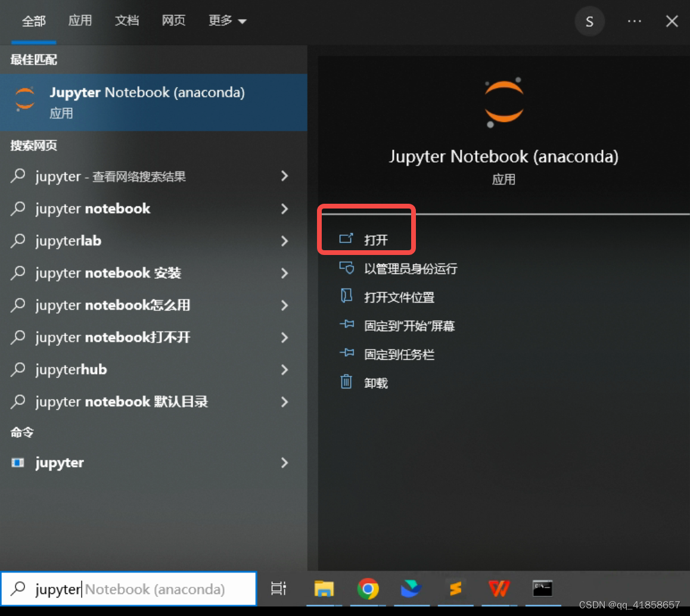Launch Google Chrome from the taskbar
The image size is (690, 616).
(x=368, y=589)
